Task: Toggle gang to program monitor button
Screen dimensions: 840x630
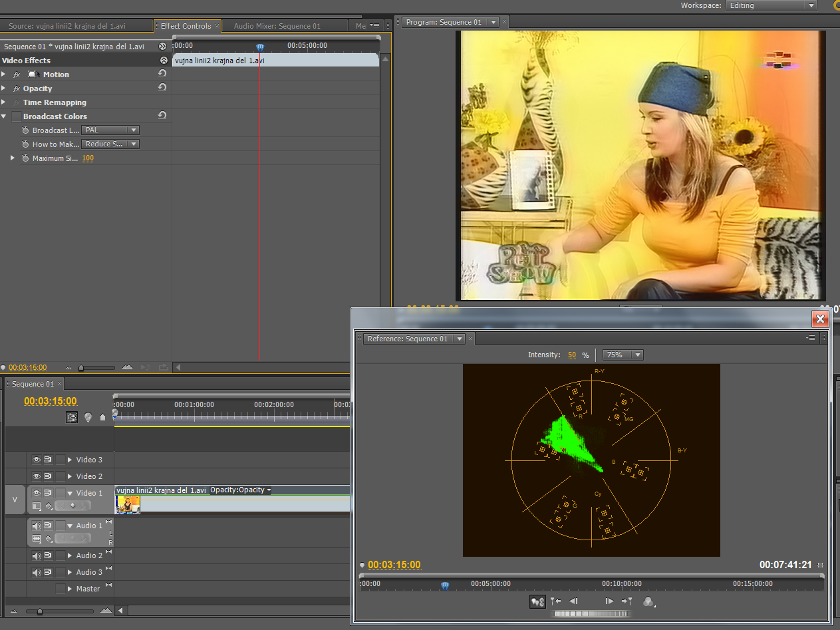Action: click(x=537, y=601)
